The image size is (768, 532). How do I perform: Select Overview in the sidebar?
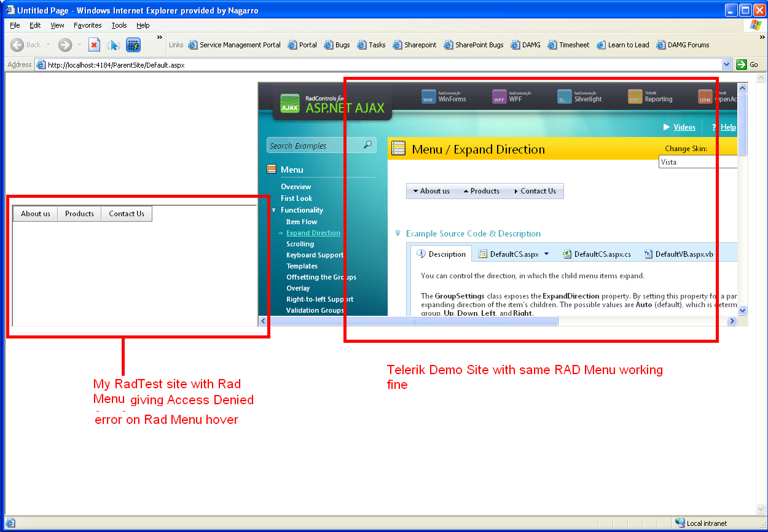click(296, 187)
